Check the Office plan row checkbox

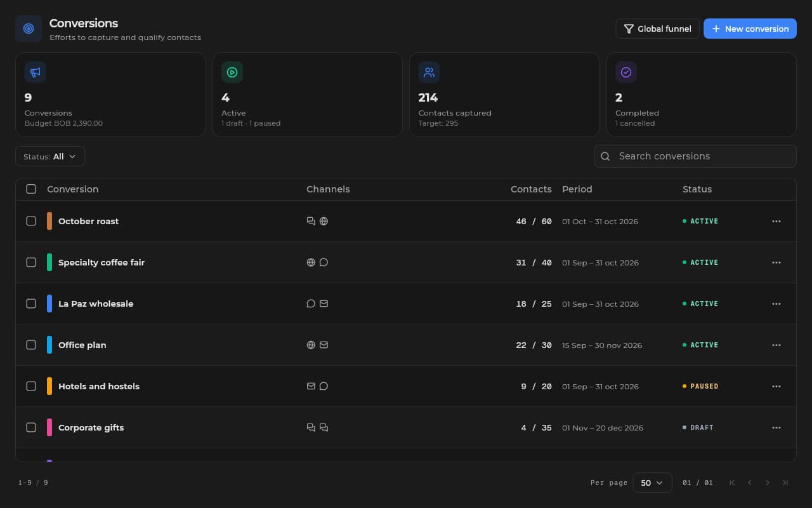[31, 345]
